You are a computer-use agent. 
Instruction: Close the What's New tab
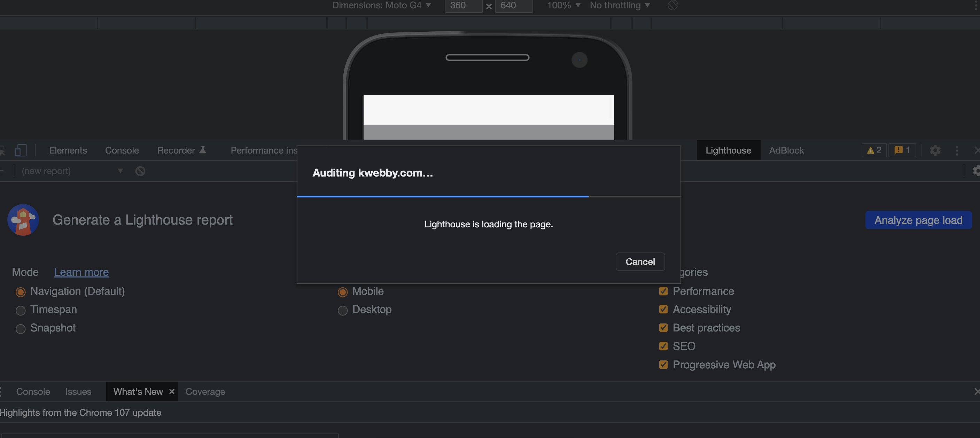click(172, 391)
